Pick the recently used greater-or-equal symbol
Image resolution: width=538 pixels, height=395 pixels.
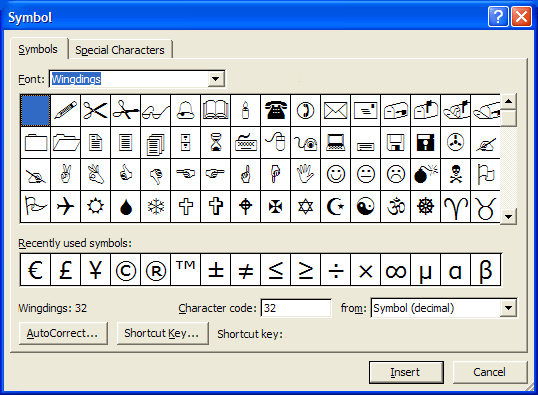click(305, 270)
